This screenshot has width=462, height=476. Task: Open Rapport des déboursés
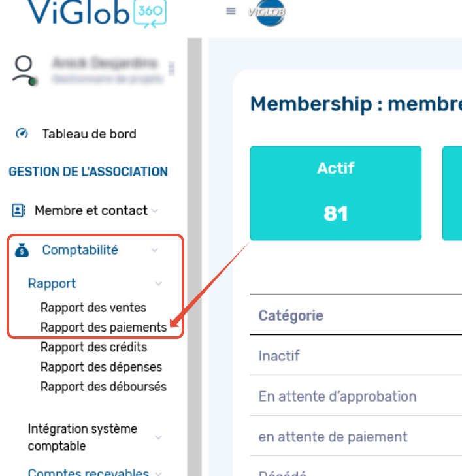pyautogui.click(x=104, y=387)
